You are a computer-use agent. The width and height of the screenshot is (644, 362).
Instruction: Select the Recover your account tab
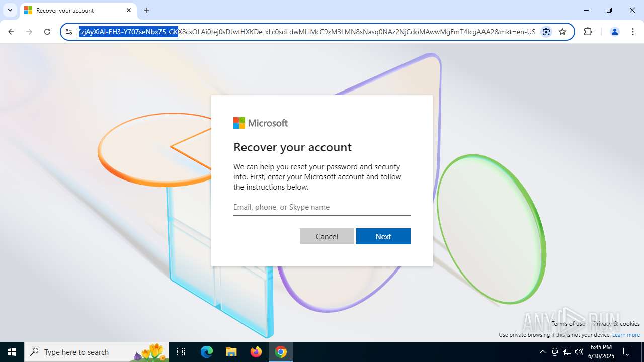tap(78, 10)
